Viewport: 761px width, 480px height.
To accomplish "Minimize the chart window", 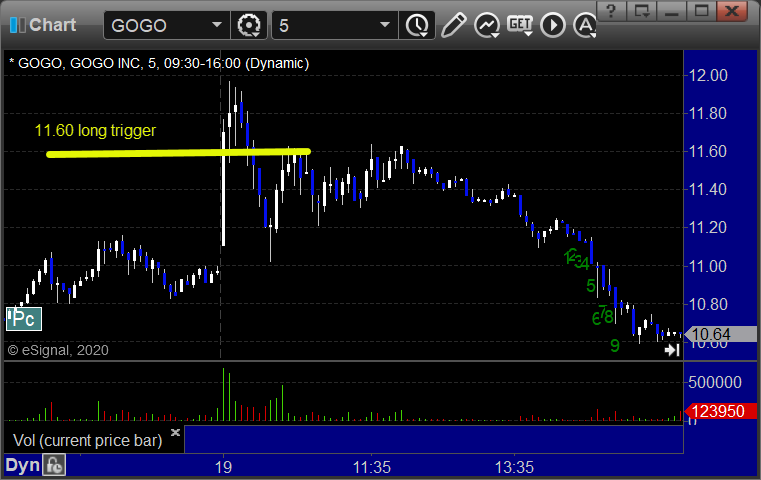I will (x=672, y=11).
